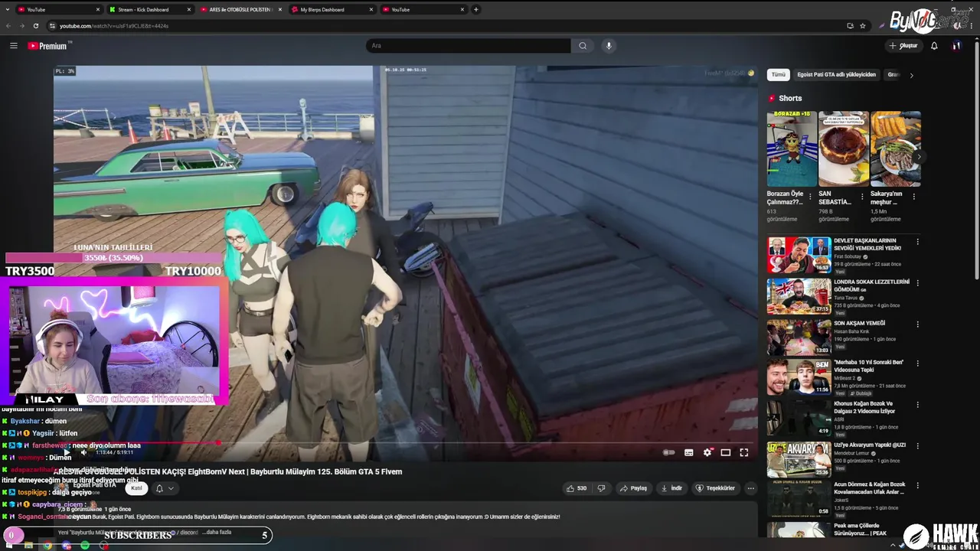980x551 pixels.
Task: Open the SAN SEBASTİA short thumbnail
Action: point(844,149)
